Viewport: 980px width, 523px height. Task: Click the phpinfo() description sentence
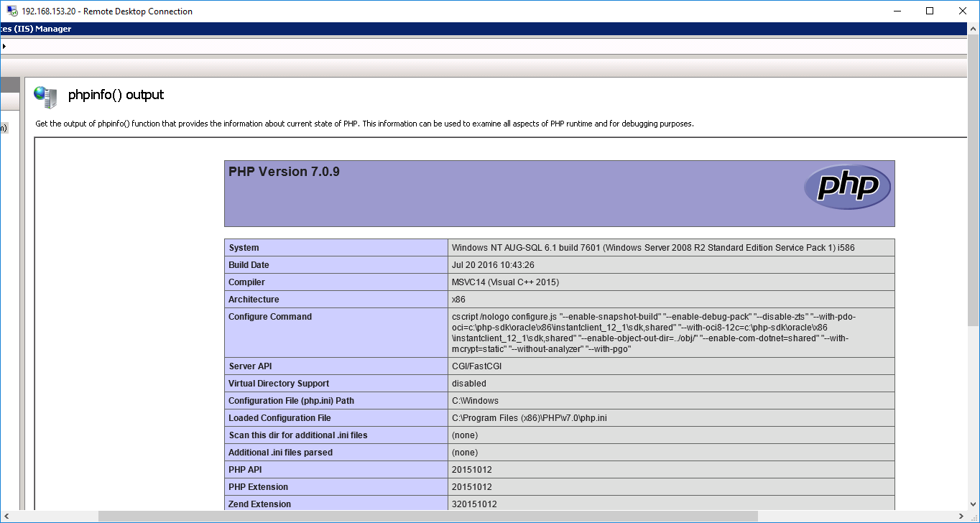(x=364, y=124)
